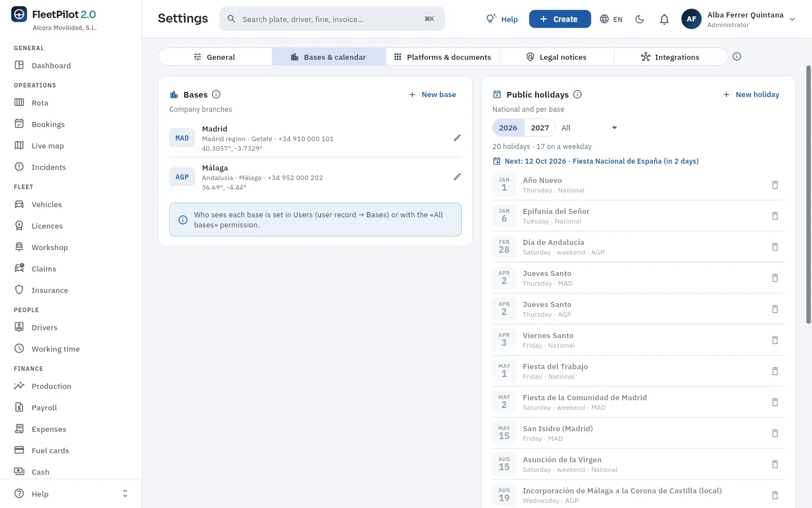Click info icon beside settings tabs
The height and width of the screenshot is (508, 812).
click(736, 56)
